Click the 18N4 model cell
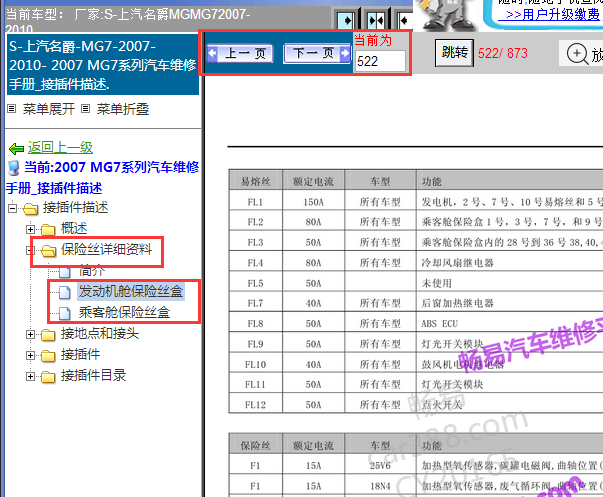Viewport: 603px width, 497px height. tap(380, 486)
